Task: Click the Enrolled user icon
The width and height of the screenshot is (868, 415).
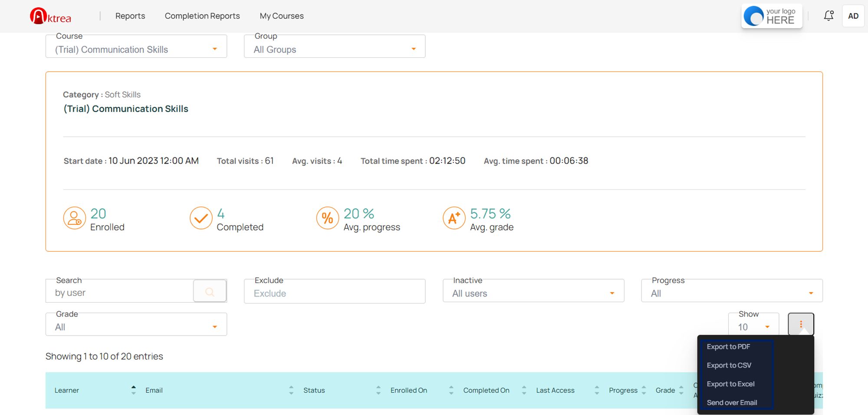Action: coord(75,218)
